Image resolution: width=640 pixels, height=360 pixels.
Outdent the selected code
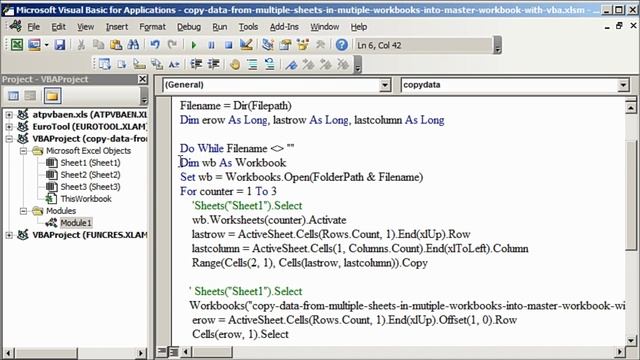pyautogui.click(x=213, y=64)
